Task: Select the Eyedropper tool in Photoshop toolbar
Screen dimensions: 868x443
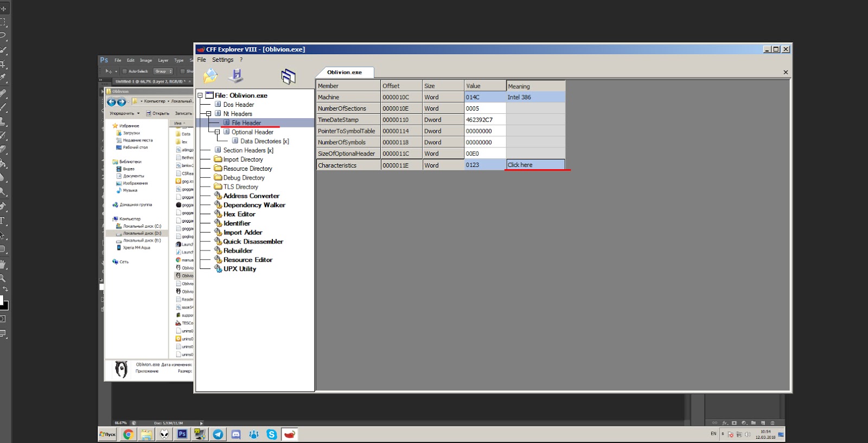Action: tap(3, 78)
